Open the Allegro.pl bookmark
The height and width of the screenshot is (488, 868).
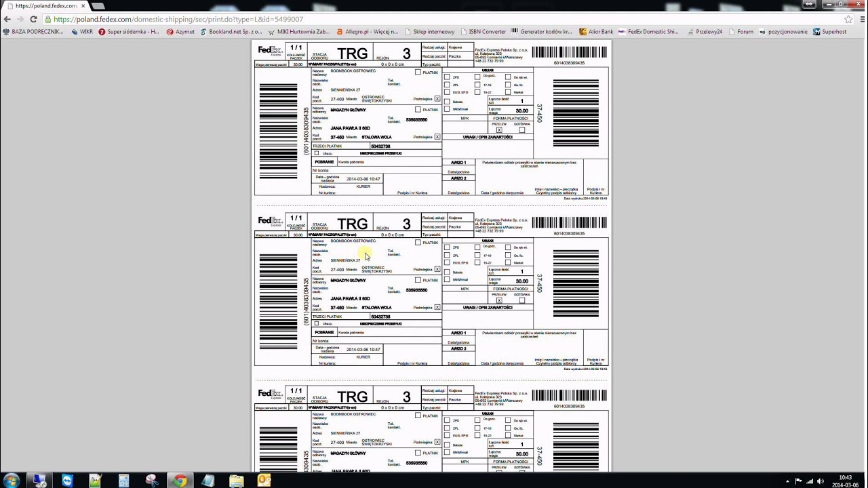(x=368, y=31)
